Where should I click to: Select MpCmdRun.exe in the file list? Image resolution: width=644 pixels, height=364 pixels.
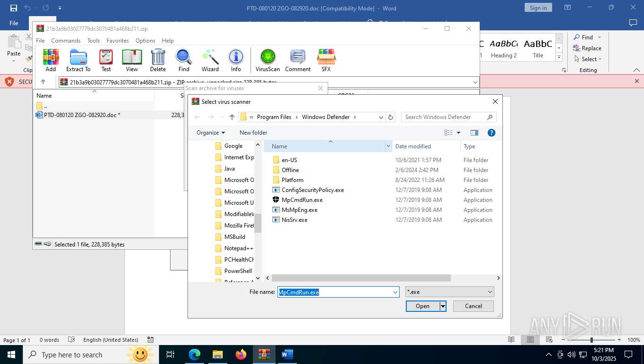click(x=302, y=200)
